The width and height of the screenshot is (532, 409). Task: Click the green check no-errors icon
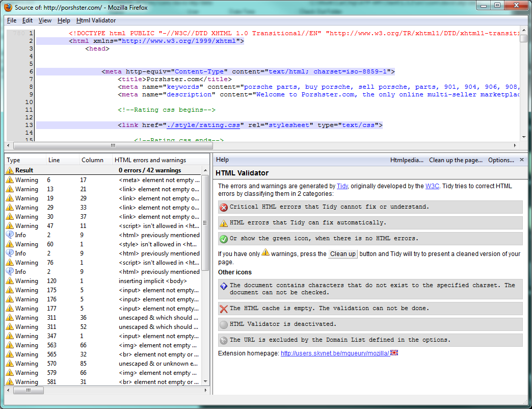point(224,239)
